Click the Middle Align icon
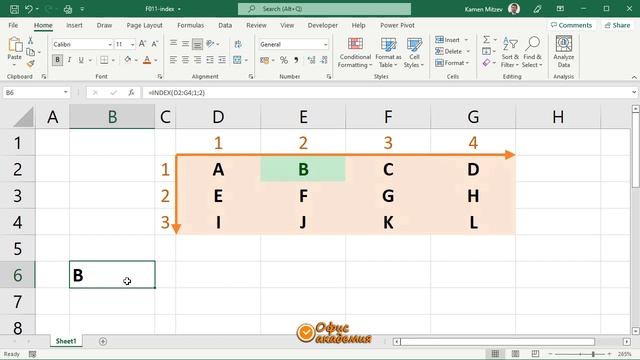 pyautogui.click(x=185, y=44)
